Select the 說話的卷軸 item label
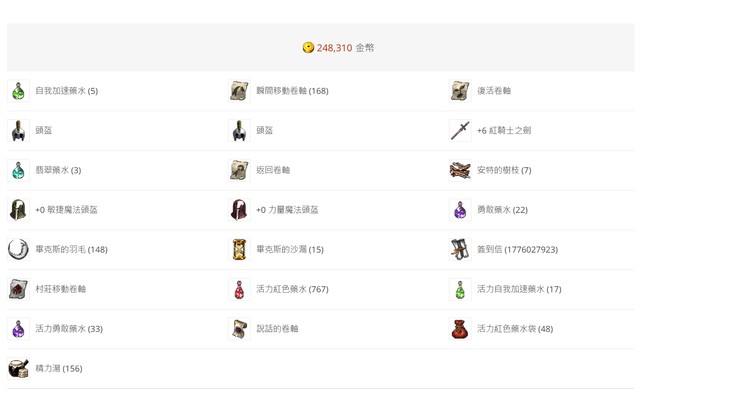Image resolution: width=750 pixels, height=400 pixels. (277, 329)
